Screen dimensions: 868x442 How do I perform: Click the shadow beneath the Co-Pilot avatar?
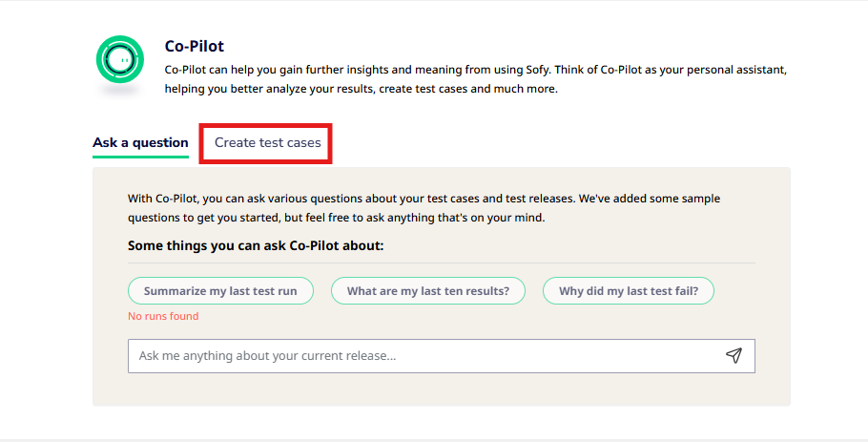point(119,92)
